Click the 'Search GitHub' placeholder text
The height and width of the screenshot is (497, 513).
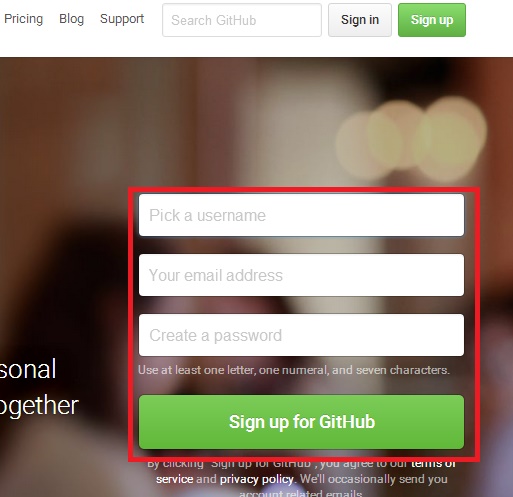coord(214,20)
